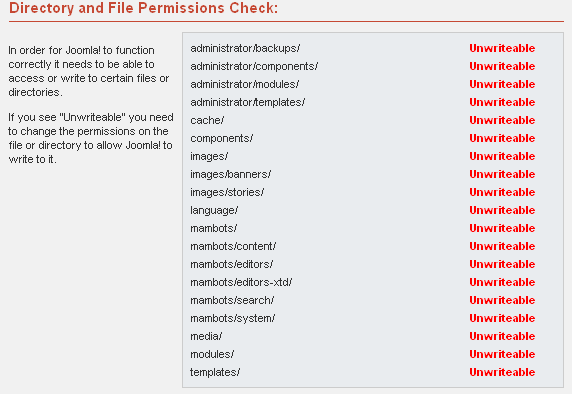Image resolution: width=572 pixels, height=394 pixels.
Task: Click the administrator/backups/ directory entry
Action: point(245,48)
